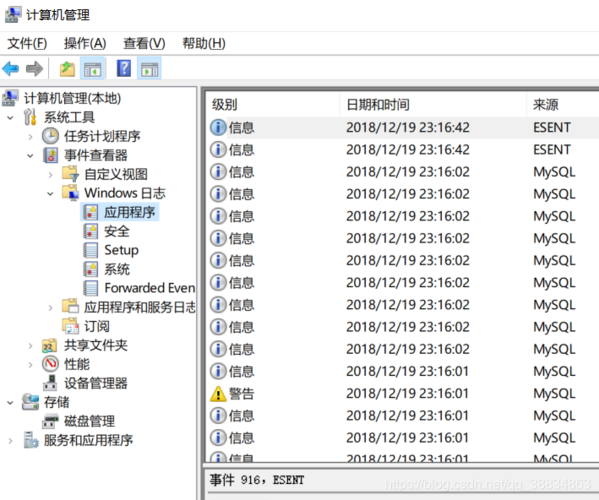599x500 pixels.
Task: Click the 计算机管理 title bar app icon
Action: pyautogui.click(x=13, y=15)
